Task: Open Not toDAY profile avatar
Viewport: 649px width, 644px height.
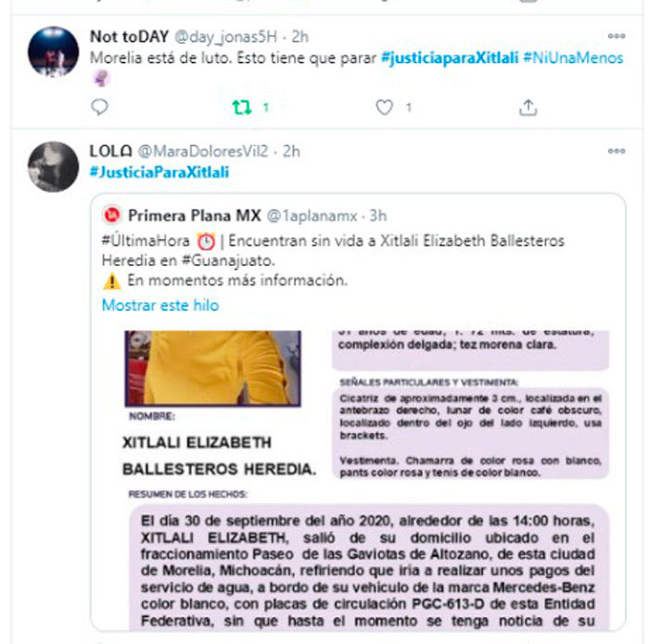Action: pos(53,52)
